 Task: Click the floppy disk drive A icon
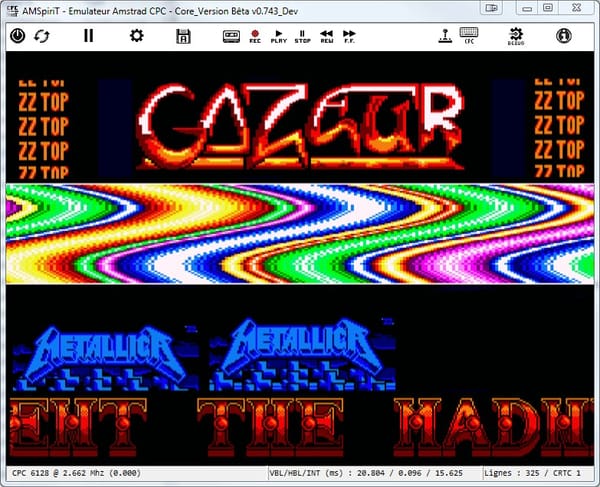(x=183, y=36)
